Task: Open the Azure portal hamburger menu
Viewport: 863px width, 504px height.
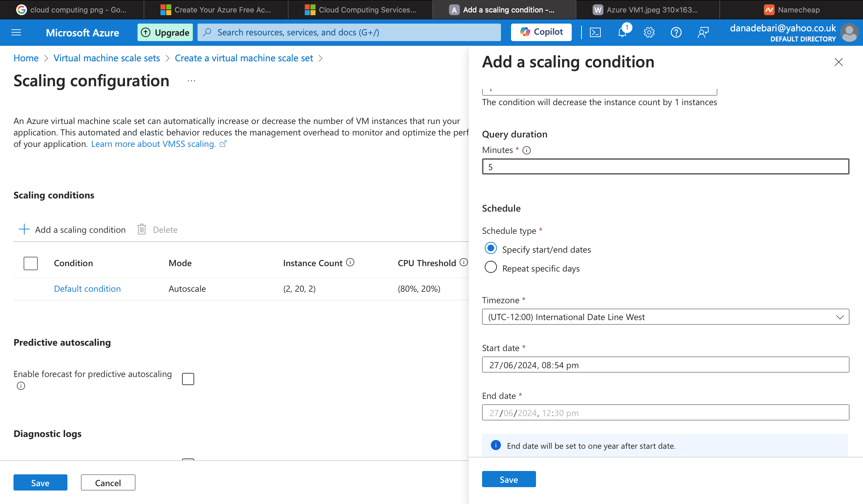Action: [x=16, y=32]
